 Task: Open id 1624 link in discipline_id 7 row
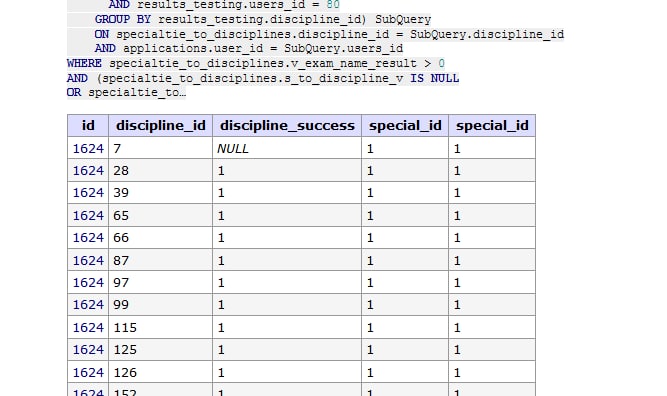point(88,148)
